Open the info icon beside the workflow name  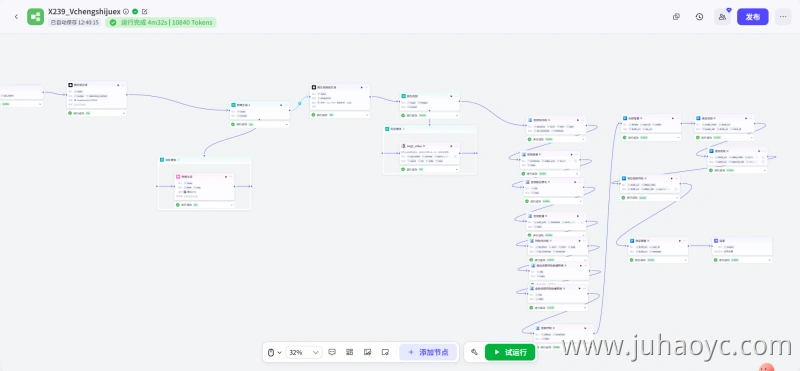coord(126,11)
